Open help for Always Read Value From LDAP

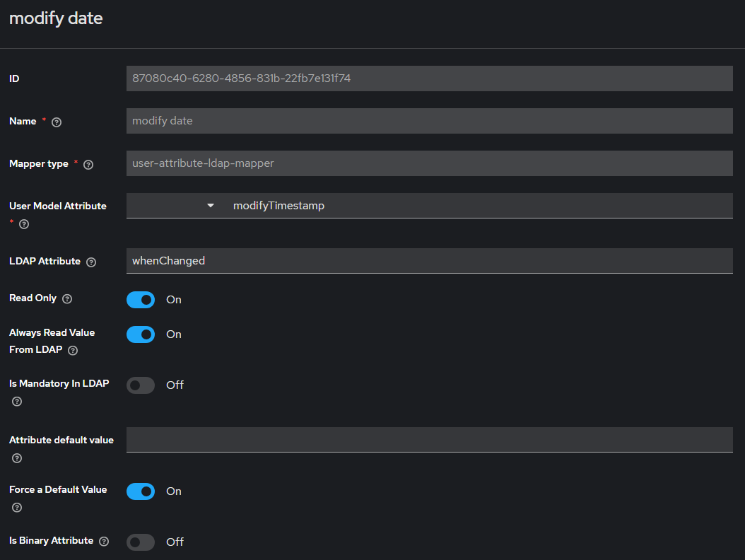73,350
